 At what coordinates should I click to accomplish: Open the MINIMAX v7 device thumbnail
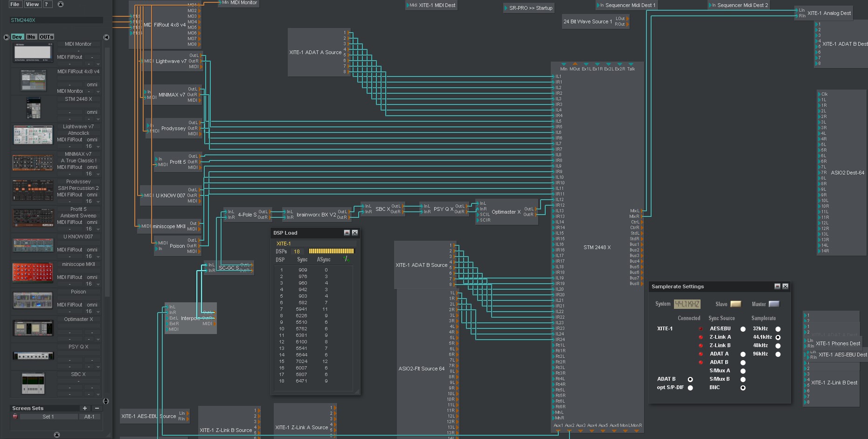coord(33,163)
